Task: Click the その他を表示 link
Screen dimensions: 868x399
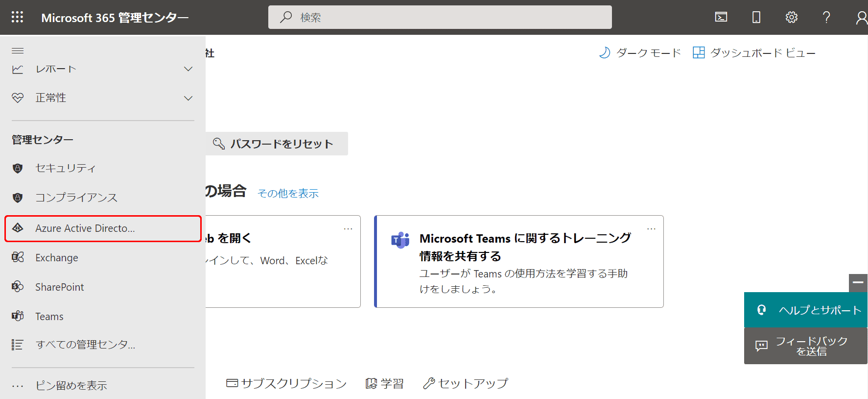Action: pyautogui.click(x=288, y=194)
